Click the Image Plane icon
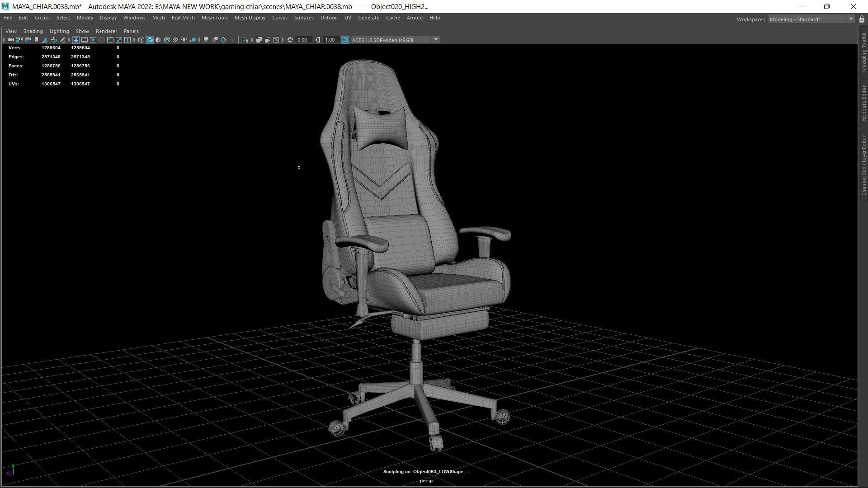Viewport: 868px width, 488px height. coord(45,40)
